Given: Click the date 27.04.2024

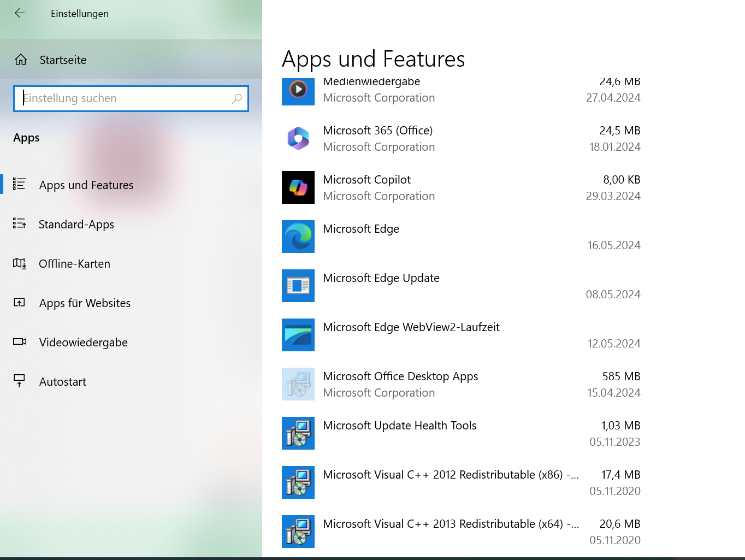Looking at the screenshot, I should tap(613, 98).
